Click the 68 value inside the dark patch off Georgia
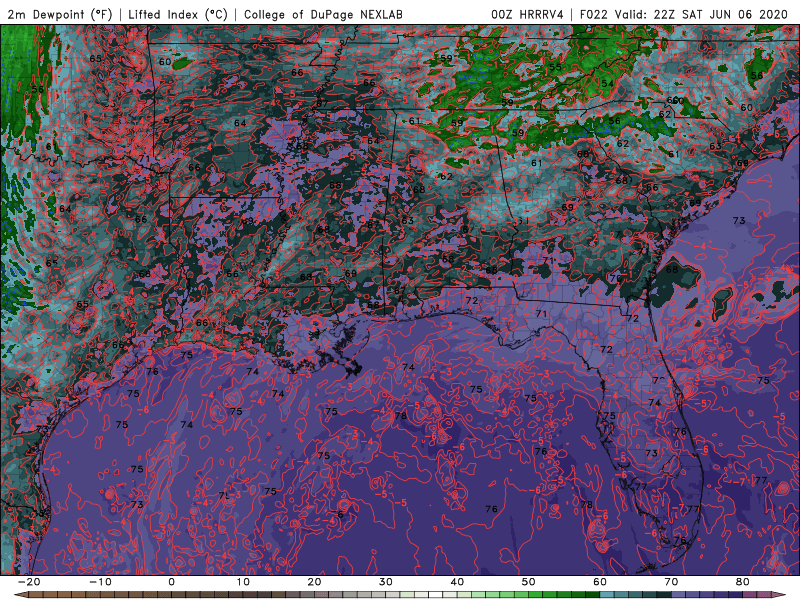 coord(672,269)
